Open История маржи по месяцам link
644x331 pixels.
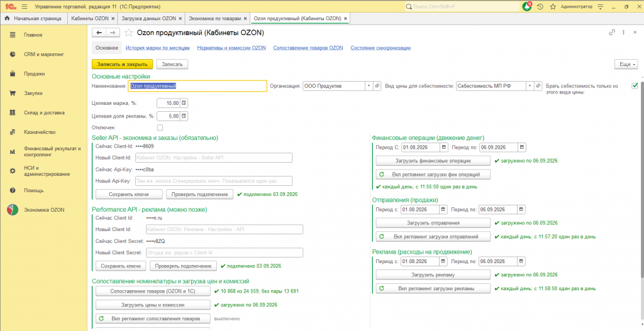tap(158, 48)
